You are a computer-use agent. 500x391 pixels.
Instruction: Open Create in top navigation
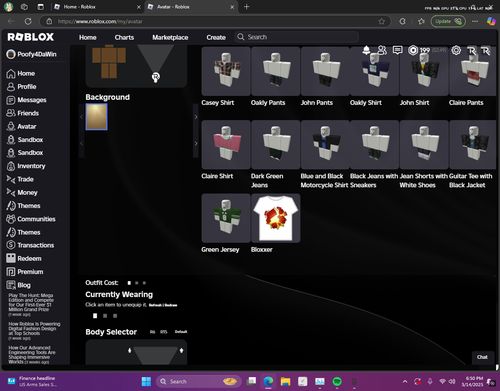pos(216,37)
